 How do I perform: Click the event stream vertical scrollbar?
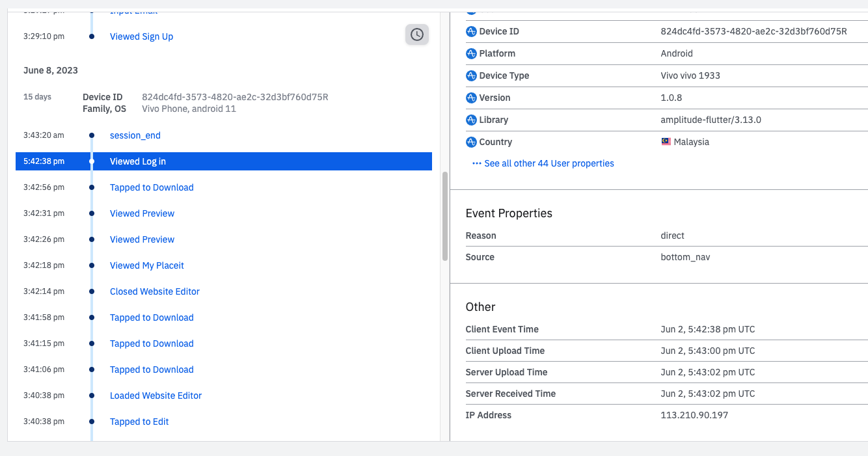[x=445, y=216]
